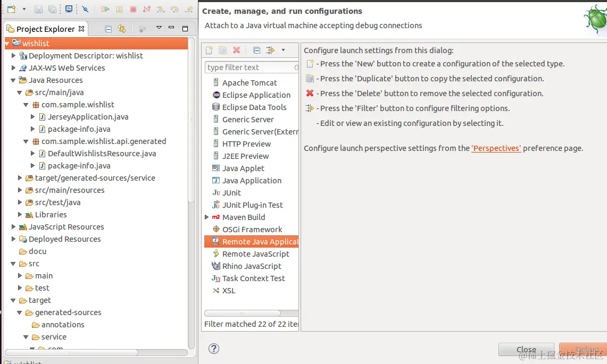Click the Step Into icon

pos(160,9)
